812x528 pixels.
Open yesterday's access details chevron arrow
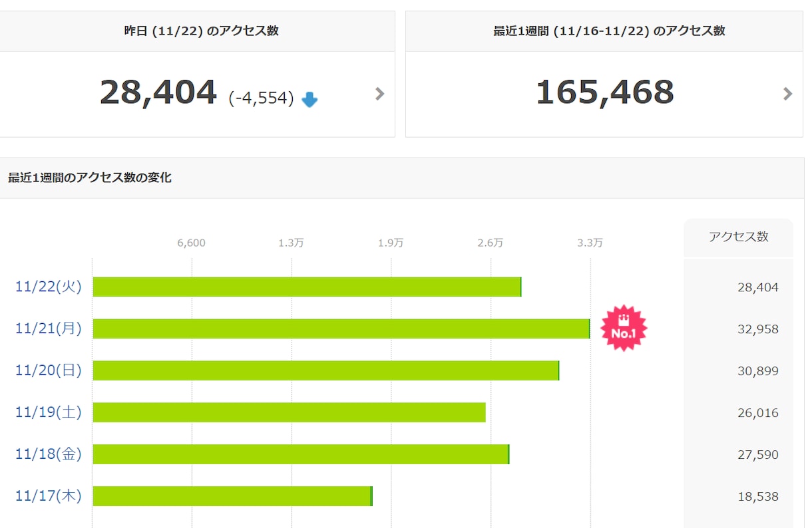point(379,94)
